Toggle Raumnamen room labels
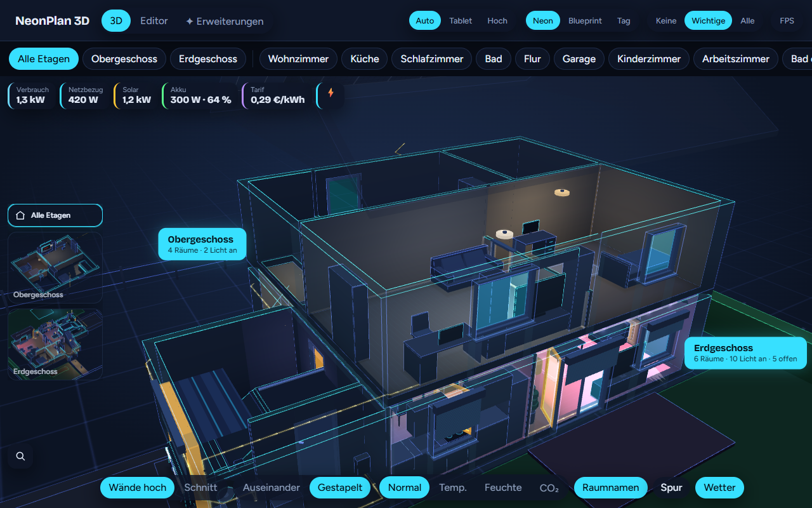Viewport: 812px width, 508px height. click(x=611, y=488)
